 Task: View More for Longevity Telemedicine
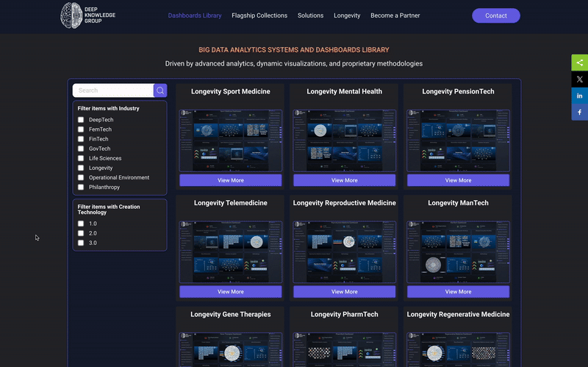tap(231, 291)
